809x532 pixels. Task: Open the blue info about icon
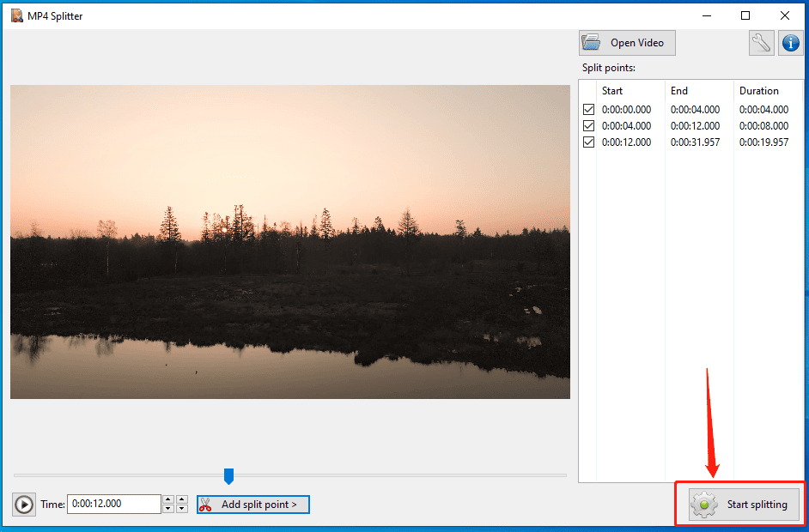pyautogui.click(x=790, y=43)
